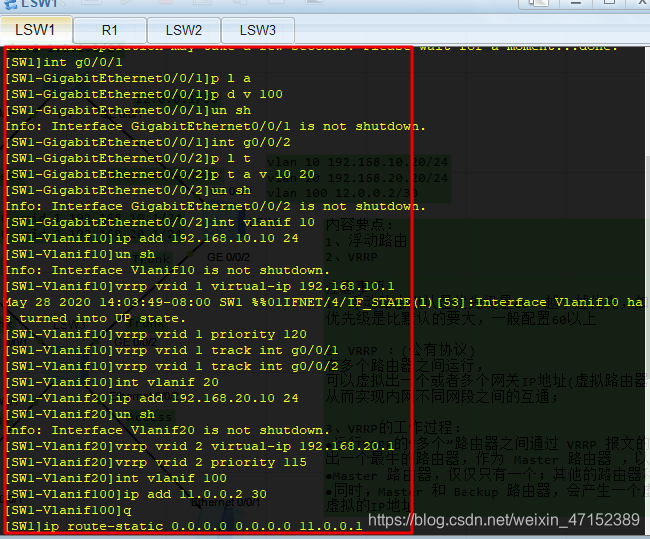Click 'Info: Interface Vlanif10 is not shutdown' line
The height and width of the screenshot is (539, 650).
point(167,270)
